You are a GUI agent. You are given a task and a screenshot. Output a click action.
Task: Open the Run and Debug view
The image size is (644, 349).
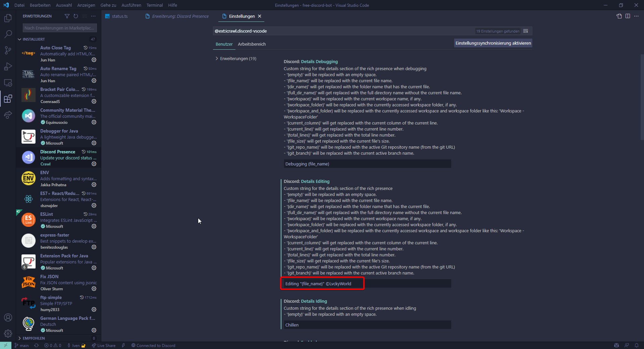8,66
